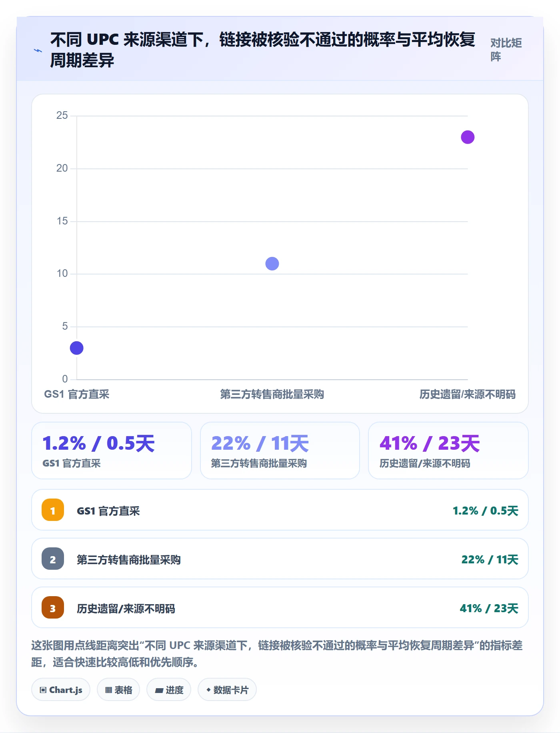Screen dimensions: 560x733
Task: Click the description paragraph starting 这张图用点线距离
Action: click(x=277, y=653)
